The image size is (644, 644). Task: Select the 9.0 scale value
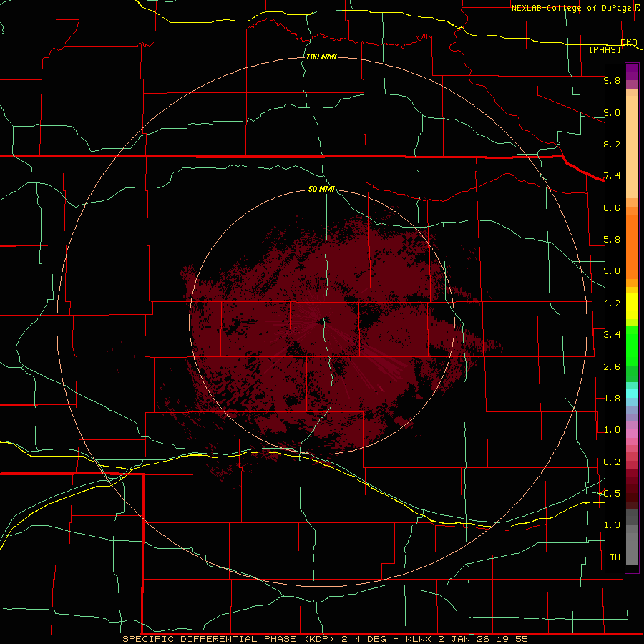tap(612, 112)
